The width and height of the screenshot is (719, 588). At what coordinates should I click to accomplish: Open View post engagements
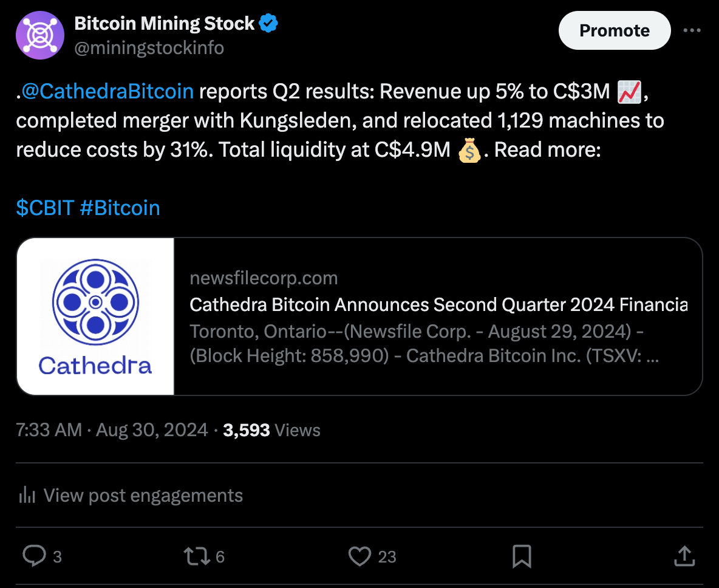point(143,495)
